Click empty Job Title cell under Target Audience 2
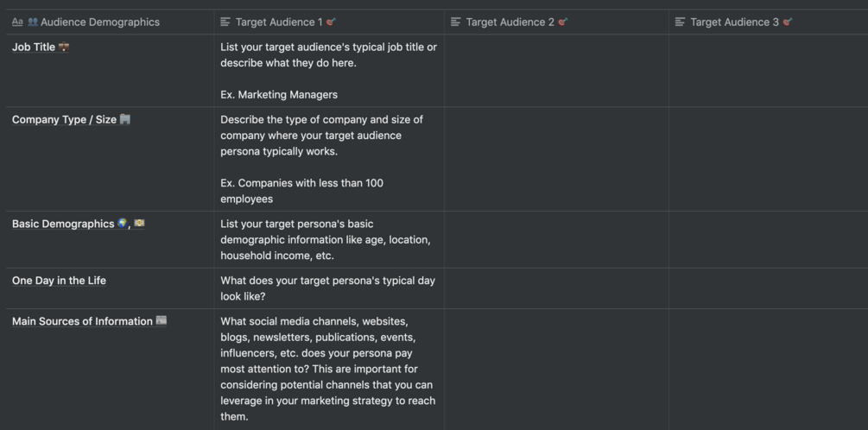This screenshot has width=868, height=430. tap(556, 70)
